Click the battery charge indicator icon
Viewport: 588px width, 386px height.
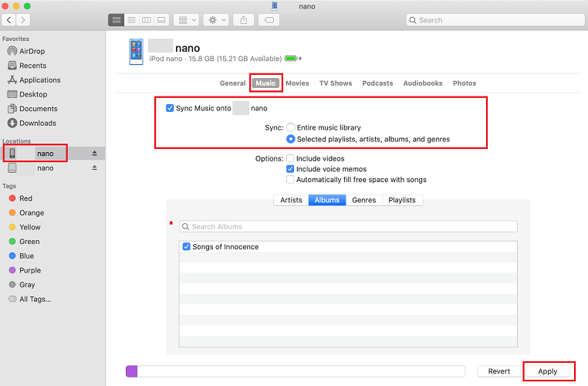click(x=293, y=59)
